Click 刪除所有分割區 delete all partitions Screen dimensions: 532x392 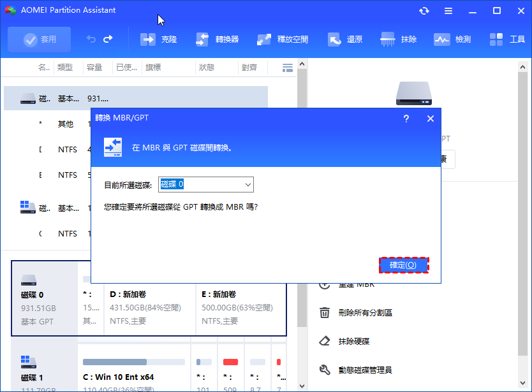(x=365, y=313)
